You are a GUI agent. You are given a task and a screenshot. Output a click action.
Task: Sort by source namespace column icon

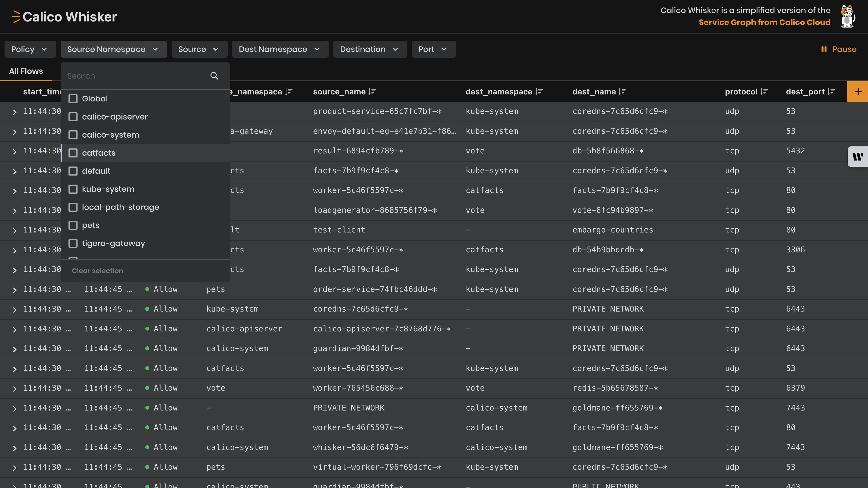[x=288, y=91]
